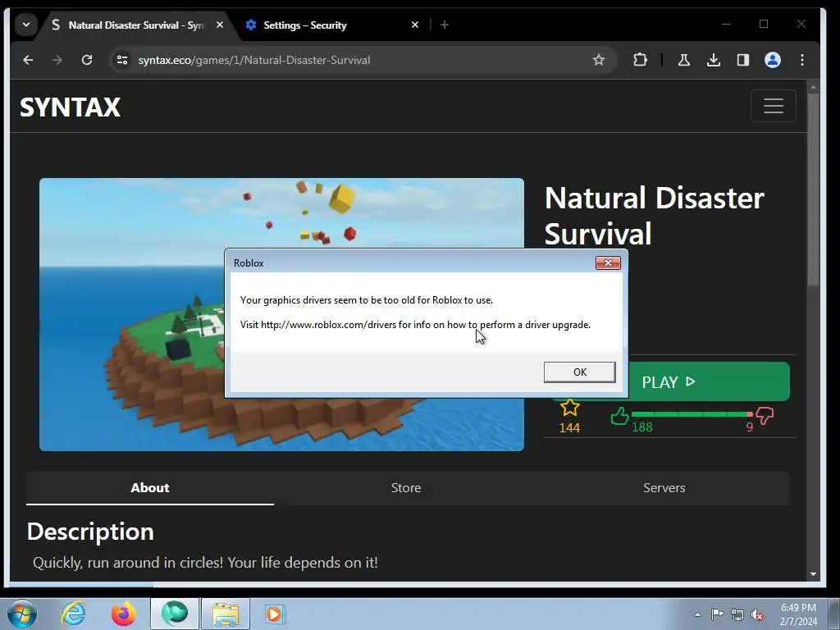Click 'Quickly, run around in circles!' text

pos(129,563)
